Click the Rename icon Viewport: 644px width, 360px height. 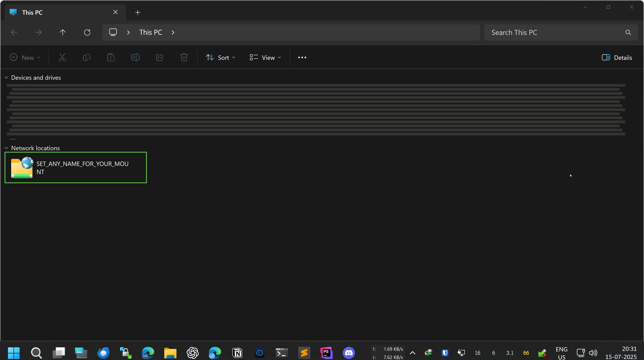[135, 57]
